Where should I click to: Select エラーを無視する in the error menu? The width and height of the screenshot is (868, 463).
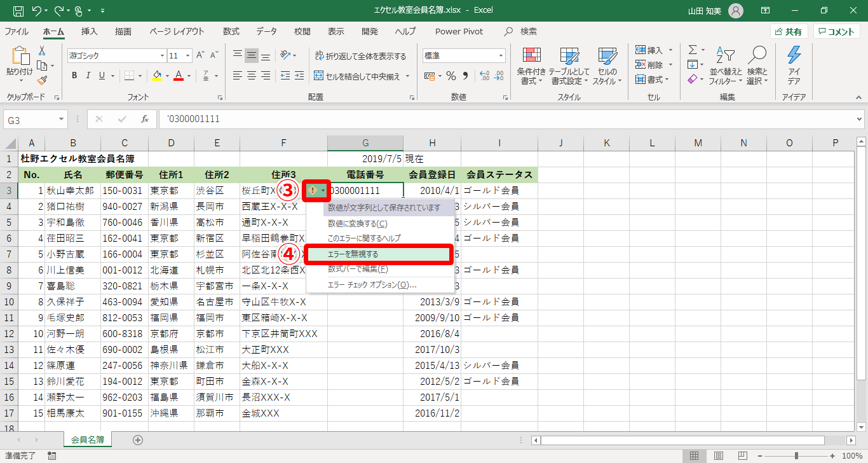point(379,254)
